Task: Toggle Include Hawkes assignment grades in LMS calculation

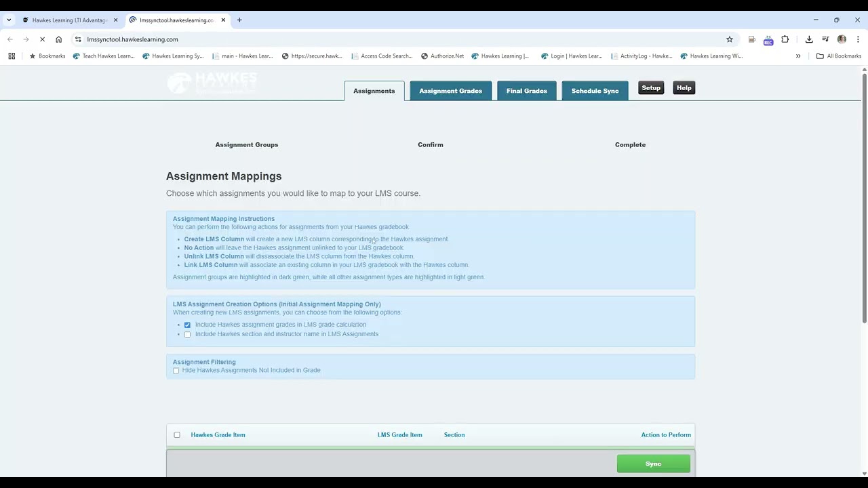Action: [188, 325]
